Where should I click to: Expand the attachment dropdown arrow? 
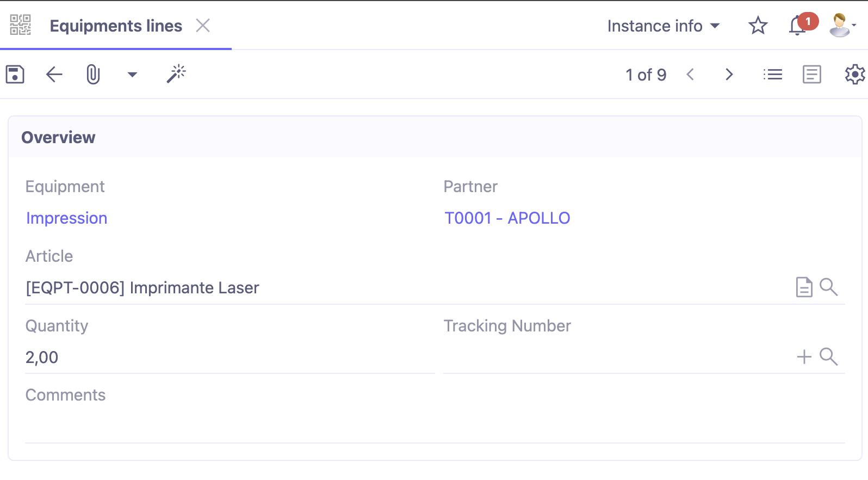(x=132, y=74)
